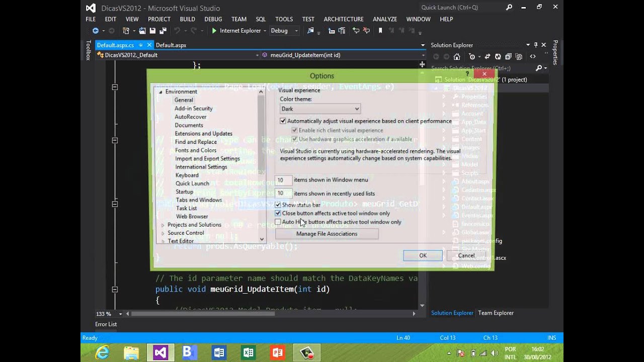This screenshot has height=362, width=644.
Task: Open Word from the taskbar
Action: pyautogui.click(x=219, y=352)
